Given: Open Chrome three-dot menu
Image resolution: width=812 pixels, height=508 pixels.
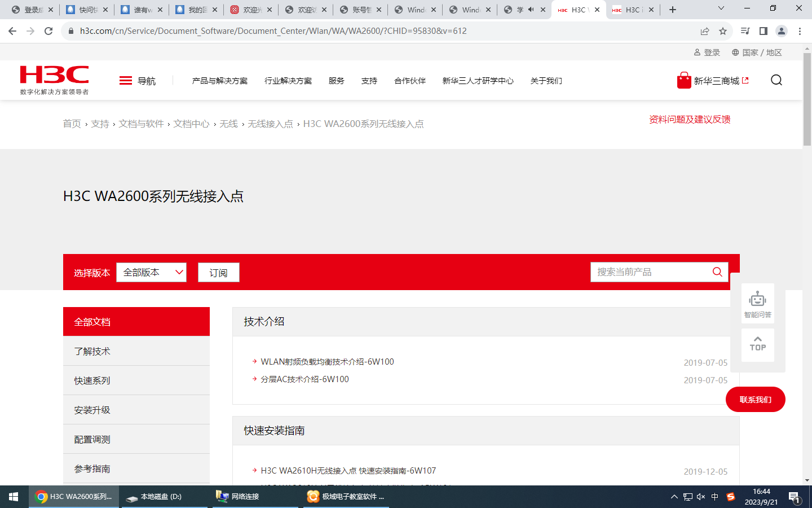Looking at the screenshot, I should tap(800, 31).
